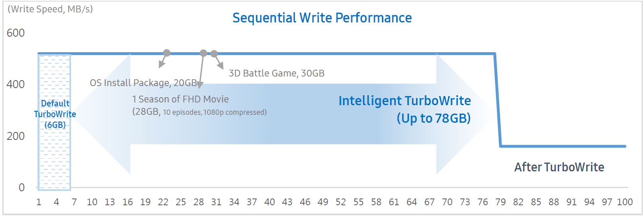Click the Sequential Write Performance chart title

322,18
